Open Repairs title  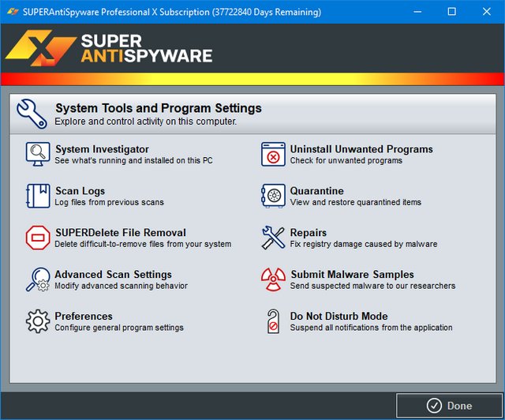[309, 232]
